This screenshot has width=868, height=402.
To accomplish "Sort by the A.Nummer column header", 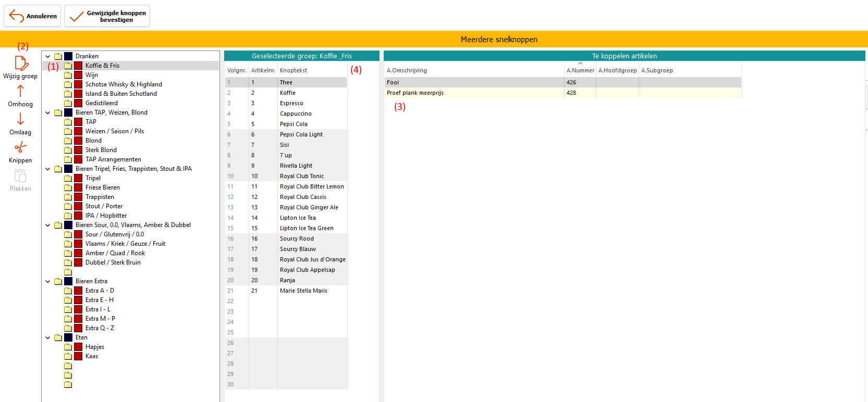I will coord(580,70).
